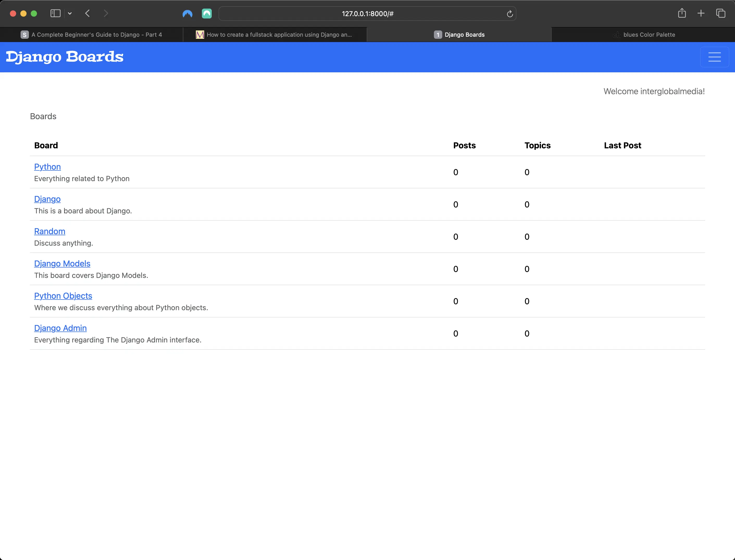Switch to the blues Color Palette tab
735x560 pixels.
(x=643, y=35)
